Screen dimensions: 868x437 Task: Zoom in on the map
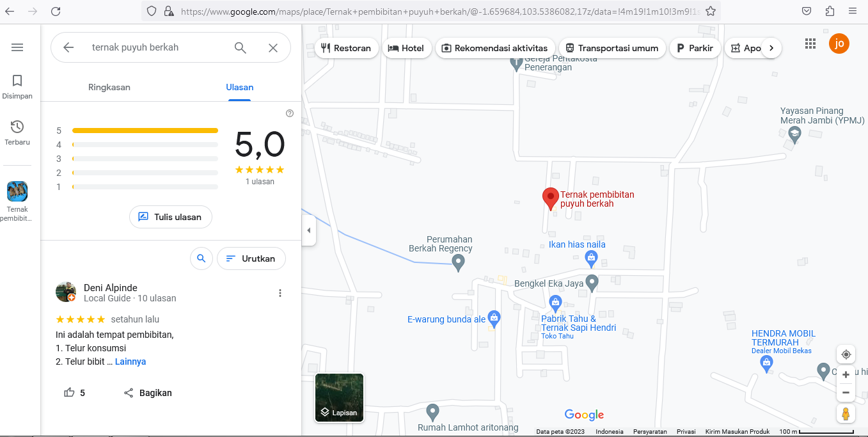click(x=846, y=374)
